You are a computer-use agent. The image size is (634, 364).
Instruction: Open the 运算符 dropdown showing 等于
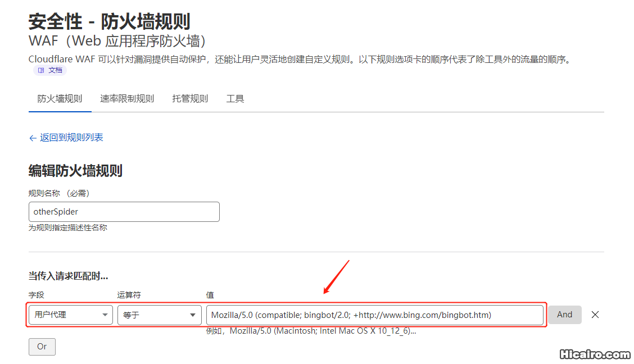click(159, 315)
